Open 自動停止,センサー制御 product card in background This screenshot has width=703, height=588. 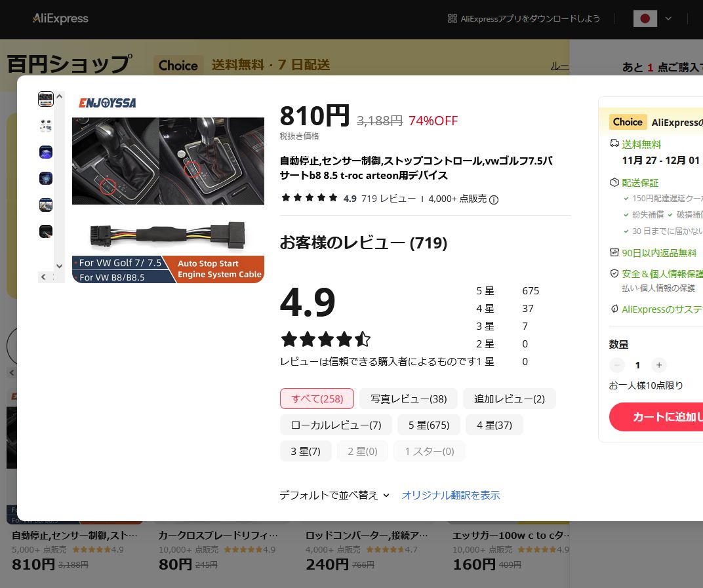coord(75,536)
